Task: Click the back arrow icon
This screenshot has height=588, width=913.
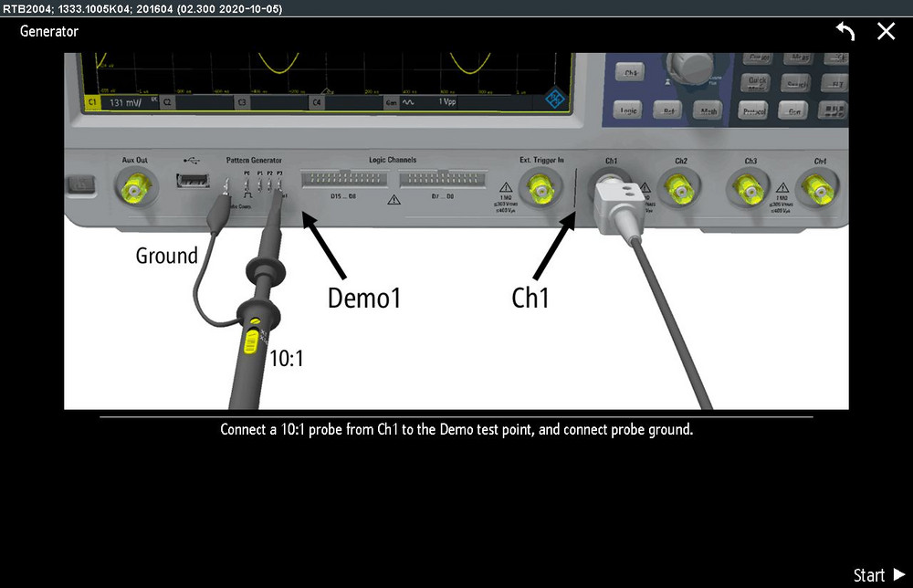Action: [845, 31]
